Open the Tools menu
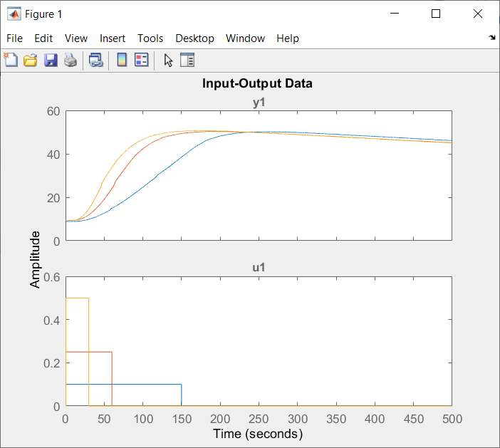The image size is (500, 448). 150,38
